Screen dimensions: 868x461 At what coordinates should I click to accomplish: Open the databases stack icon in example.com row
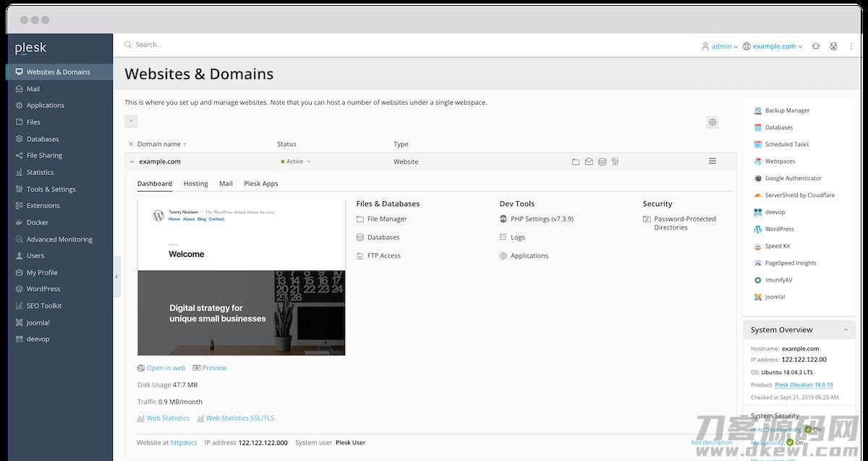602,162
